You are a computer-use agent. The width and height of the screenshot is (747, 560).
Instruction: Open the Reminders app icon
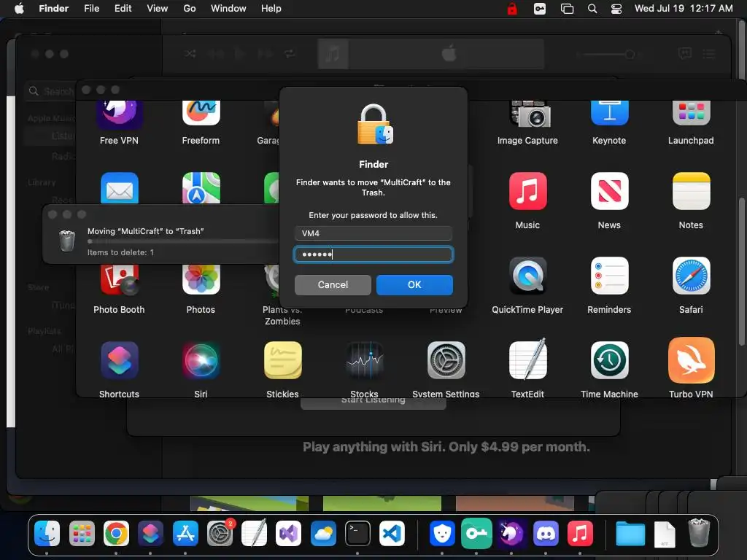tap(609, 276)
